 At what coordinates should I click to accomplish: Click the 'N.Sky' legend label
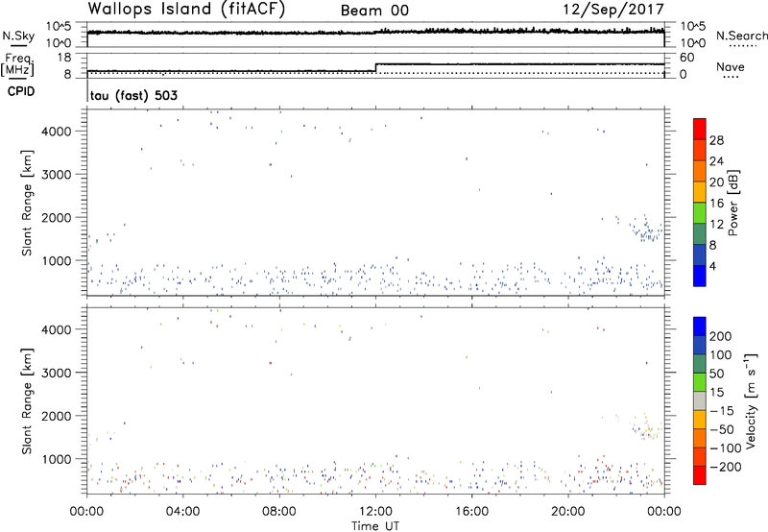[18, 36]
